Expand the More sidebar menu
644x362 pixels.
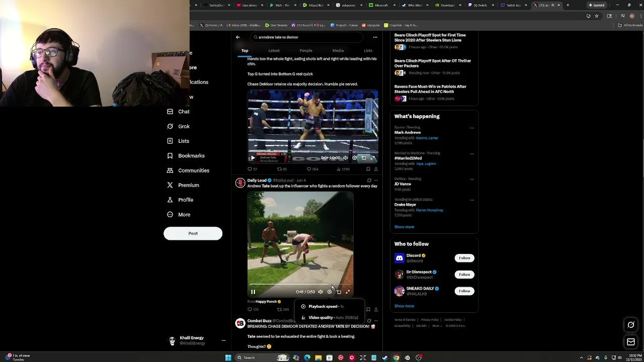point(179,215)
